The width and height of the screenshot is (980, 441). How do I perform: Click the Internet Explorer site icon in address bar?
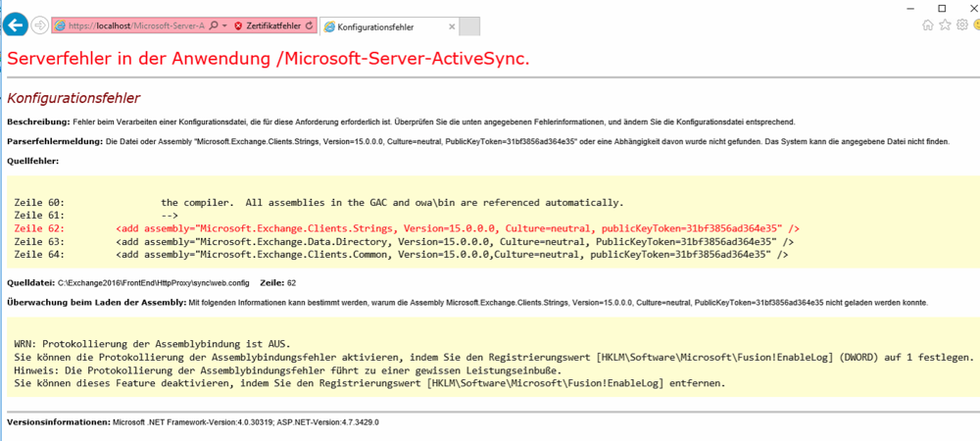[59, 25]
